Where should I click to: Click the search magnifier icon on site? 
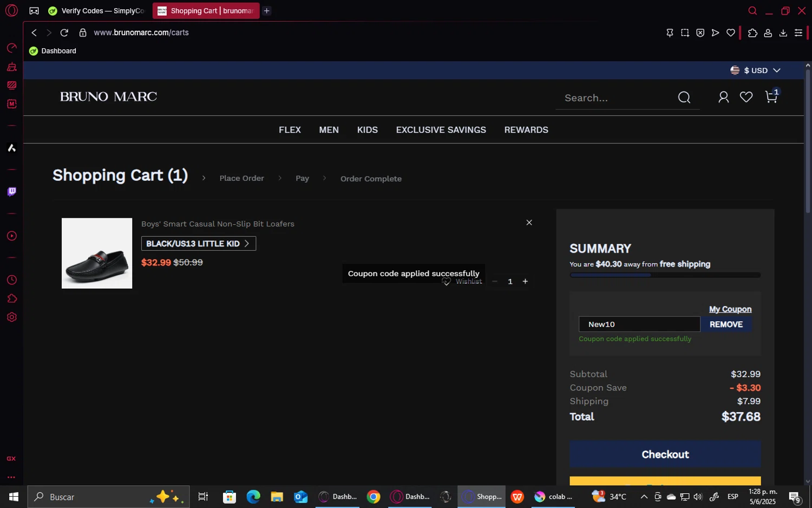tap(684, 97)
